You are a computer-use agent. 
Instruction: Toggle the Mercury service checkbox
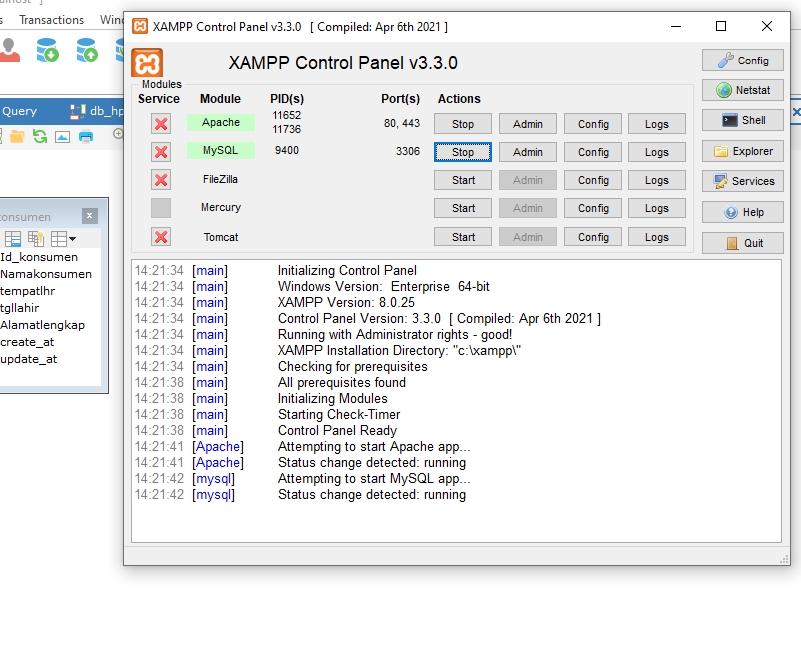click(161, 208)
